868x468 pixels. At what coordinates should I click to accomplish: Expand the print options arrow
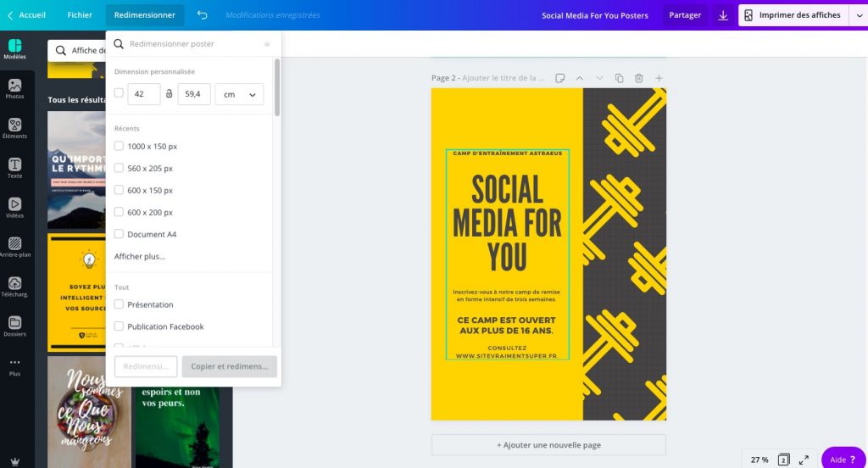[x=860, y=15]
